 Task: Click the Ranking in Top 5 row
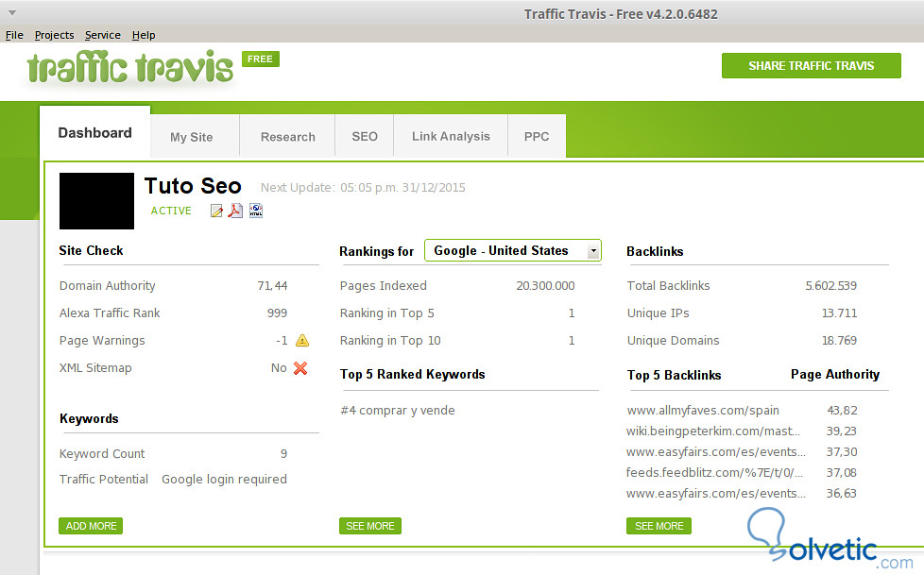[x=457, y=313]
